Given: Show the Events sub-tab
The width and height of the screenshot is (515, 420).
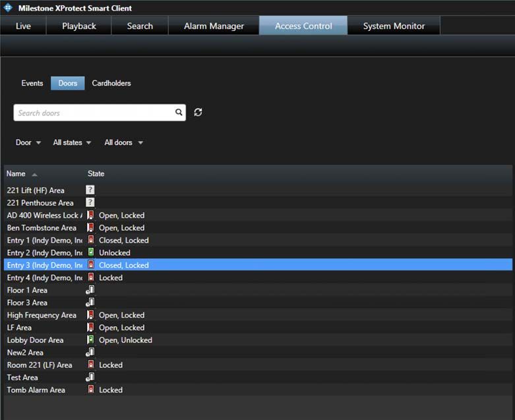Looking at the screenshot, I should (32, 84).
